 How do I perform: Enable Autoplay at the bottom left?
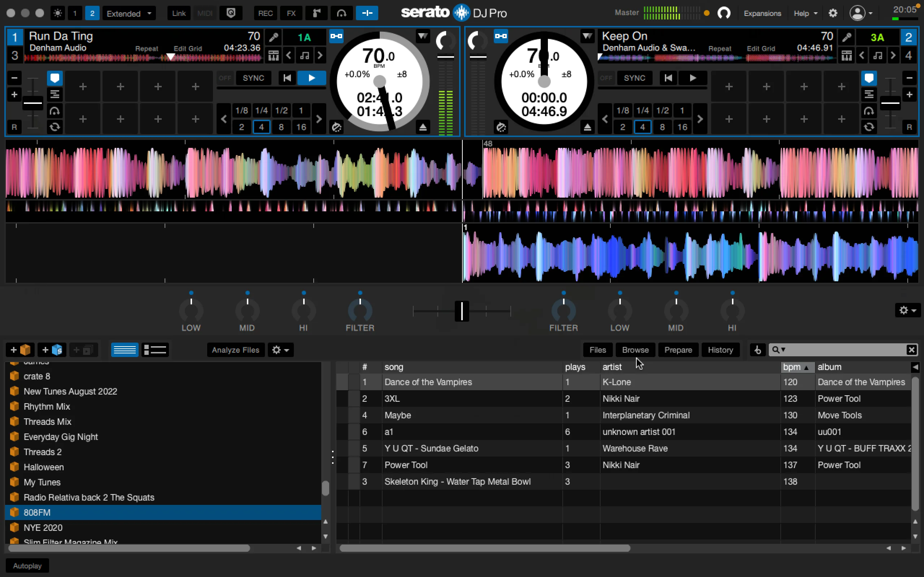click(26, 565)
